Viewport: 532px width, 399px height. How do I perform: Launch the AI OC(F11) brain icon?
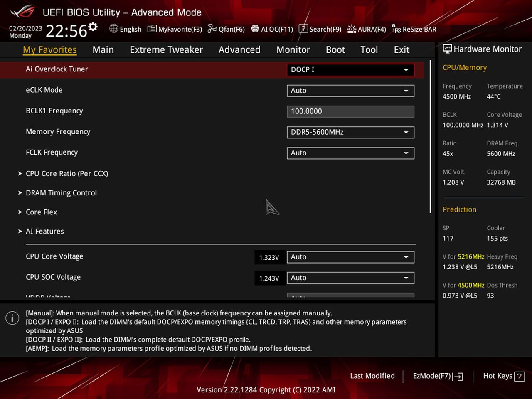click(x=255, y=29)
